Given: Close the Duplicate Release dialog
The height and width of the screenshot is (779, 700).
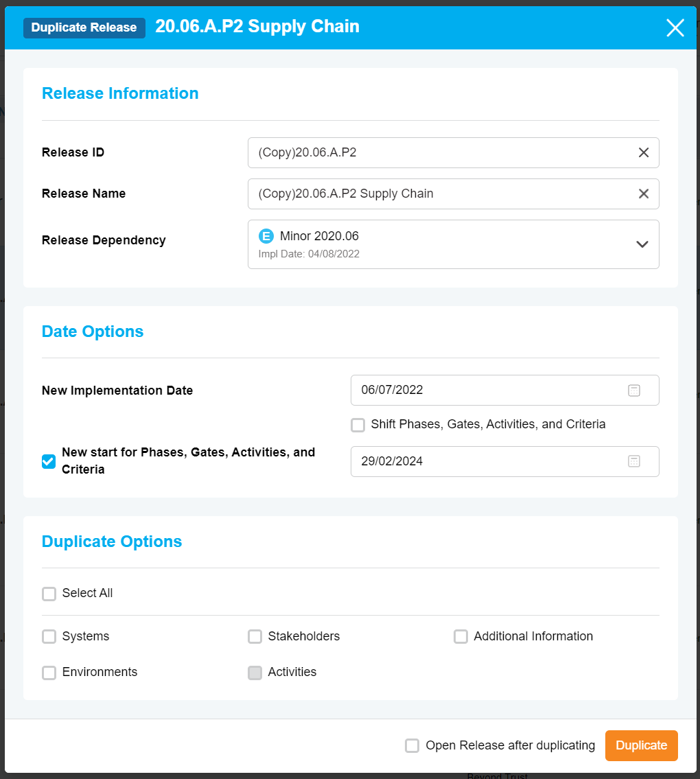Looking at the screenshot, I should click(x=675, y=27).
